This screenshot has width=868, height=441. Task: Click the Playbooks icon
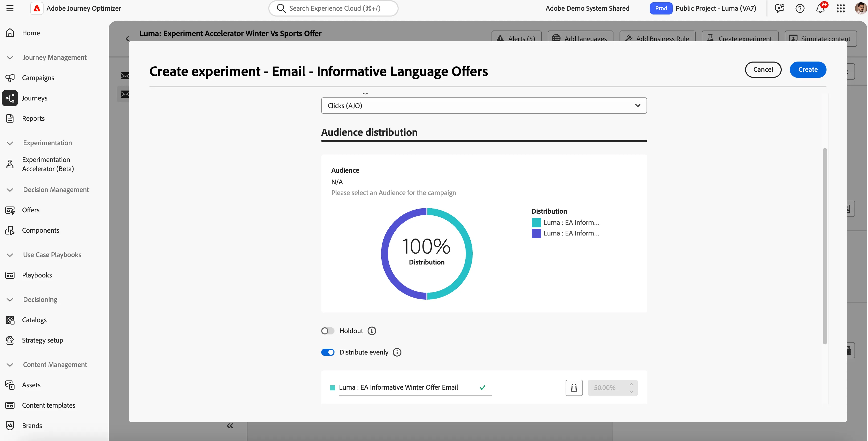10,275
